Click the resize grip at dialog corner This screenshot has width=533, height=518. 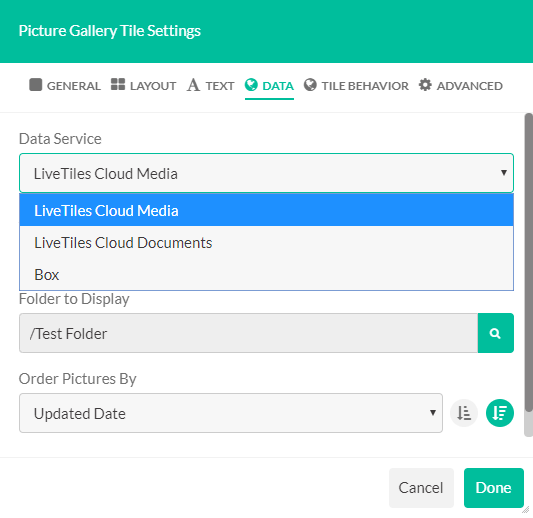point(526,510)
